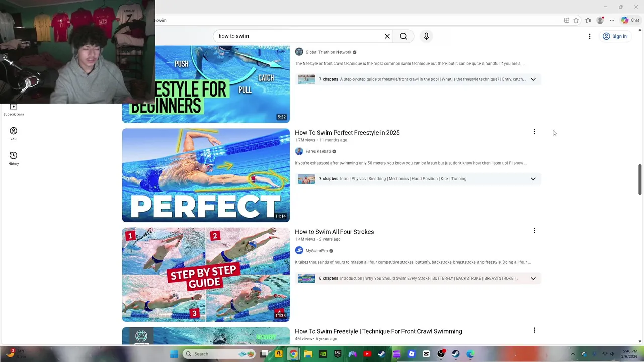Open YouTube app icon on the taskbar

point(367,354)
